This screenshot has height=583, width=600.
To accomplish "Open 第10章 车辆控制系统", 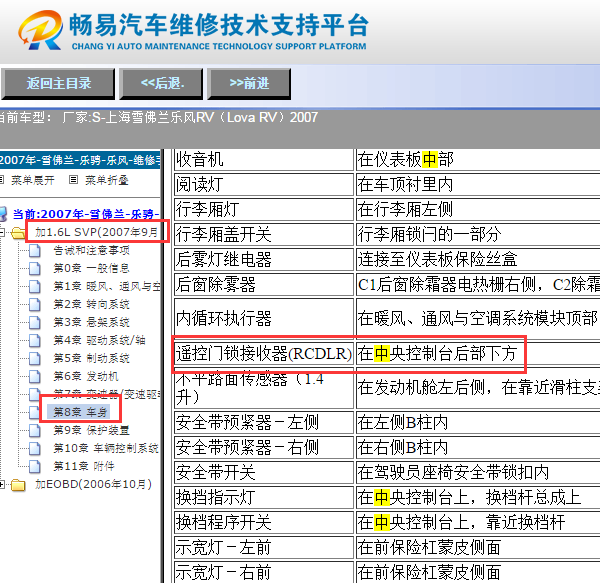I will (106, 448).
